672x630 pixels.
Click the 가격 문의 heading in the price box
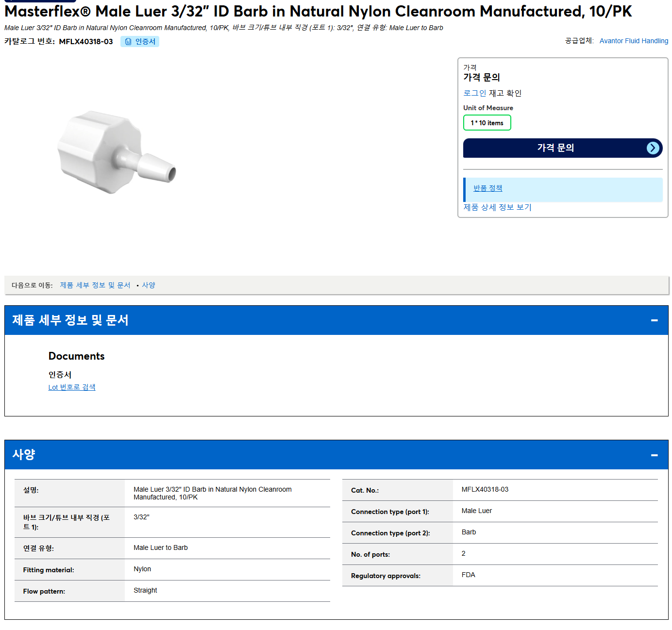point(482,78)
